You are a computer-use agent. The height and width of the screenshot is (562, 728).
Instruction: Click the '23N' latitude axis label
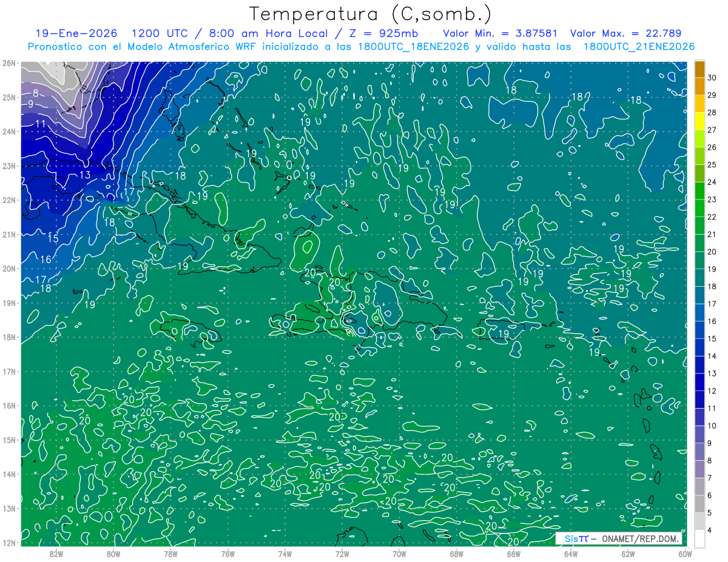(x=9, y=166)
